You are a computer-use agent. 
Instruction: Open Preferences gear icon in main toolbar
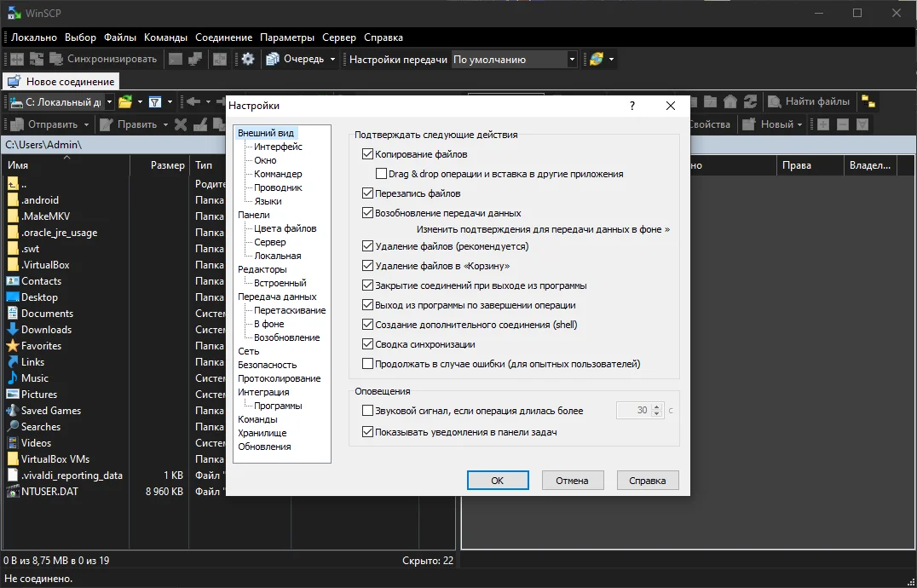(x=248, y=59)
